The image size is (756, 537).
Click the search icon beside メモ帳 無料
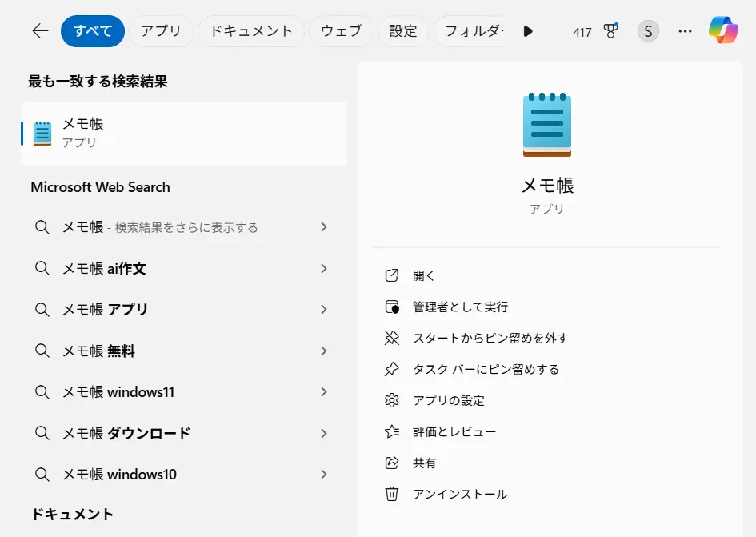[x=42, y=351]
